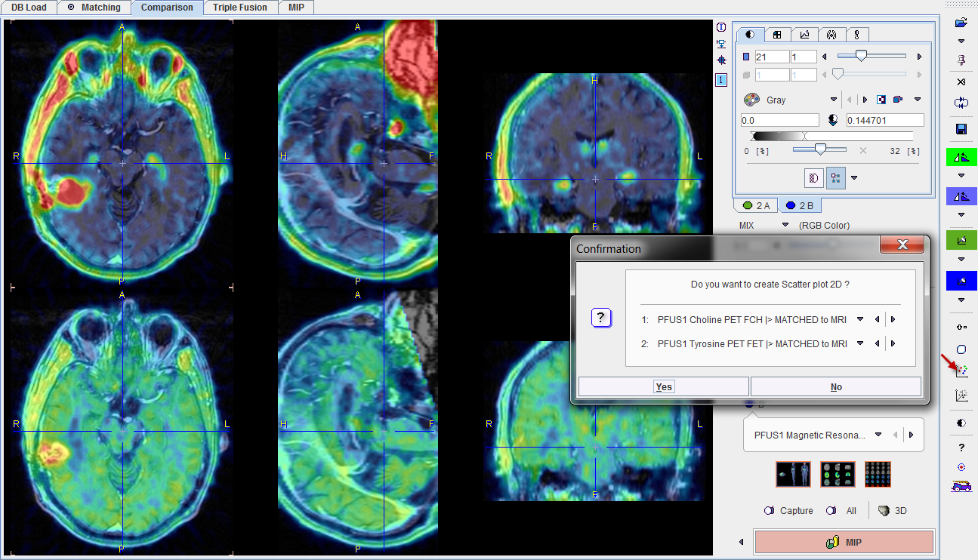This screenshot has height=560, width=978.
Task: Toggle the interpolation half-circle button
Action: [815, 178]
